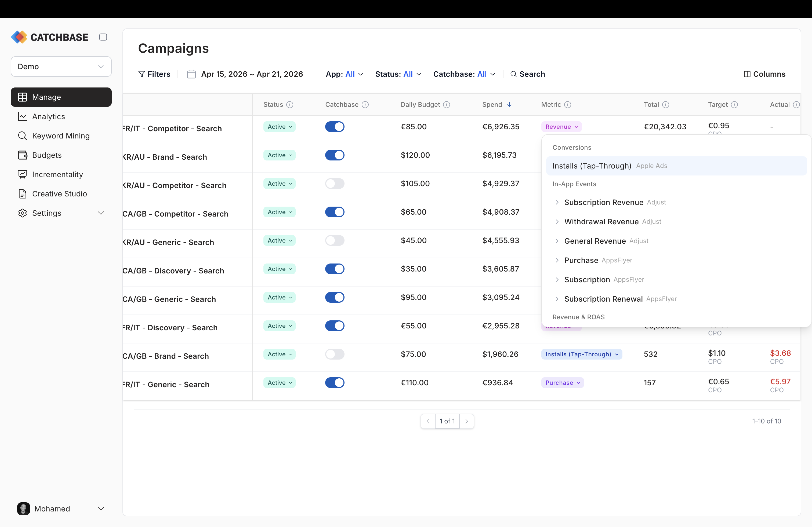
Task: Open the Demo workspace dropdown
Action: [61, 67]
